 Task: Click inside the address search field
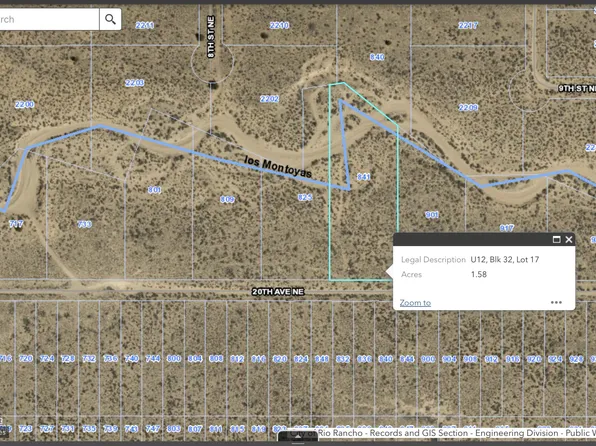48,19
